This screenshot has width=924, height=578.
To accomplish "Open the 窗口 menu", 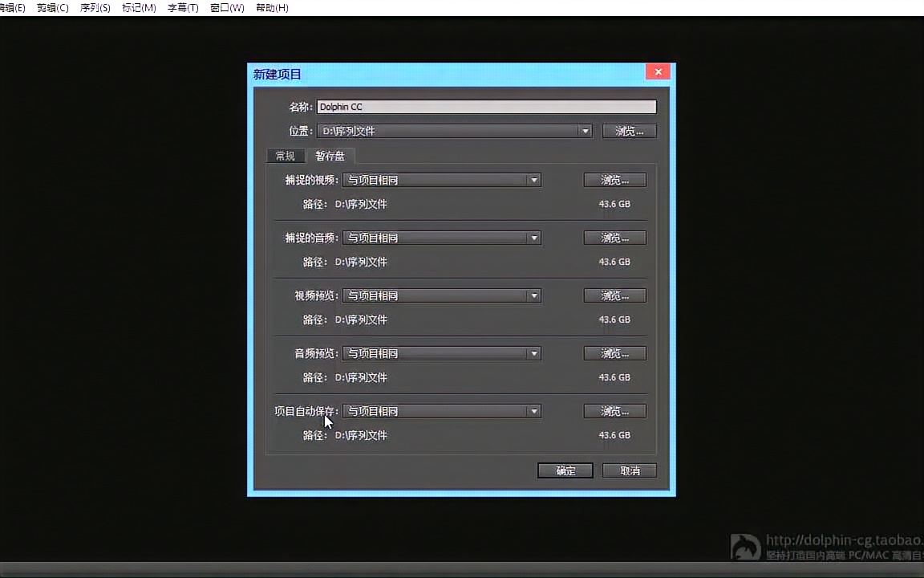I will point(226,7).
